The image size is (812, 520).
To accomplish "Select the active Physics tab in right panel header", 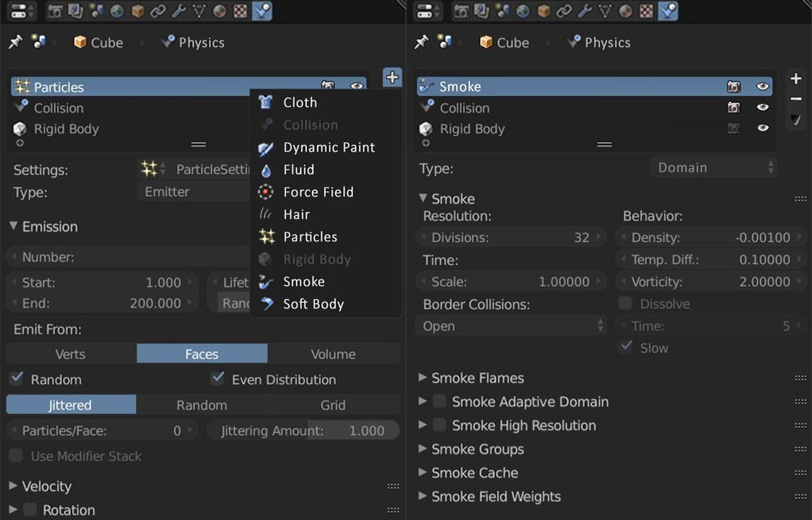I will click(x=668, y=11).
